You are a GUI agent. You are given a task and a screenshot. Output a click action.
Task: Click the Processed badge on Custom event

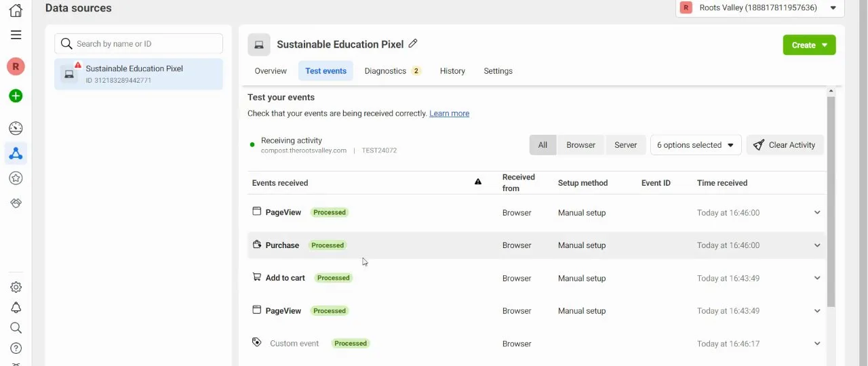coord(351,344)
